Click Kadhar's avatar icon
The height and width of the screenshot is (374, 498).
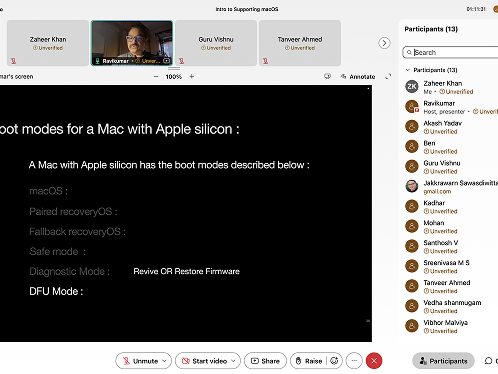(412, 206)
